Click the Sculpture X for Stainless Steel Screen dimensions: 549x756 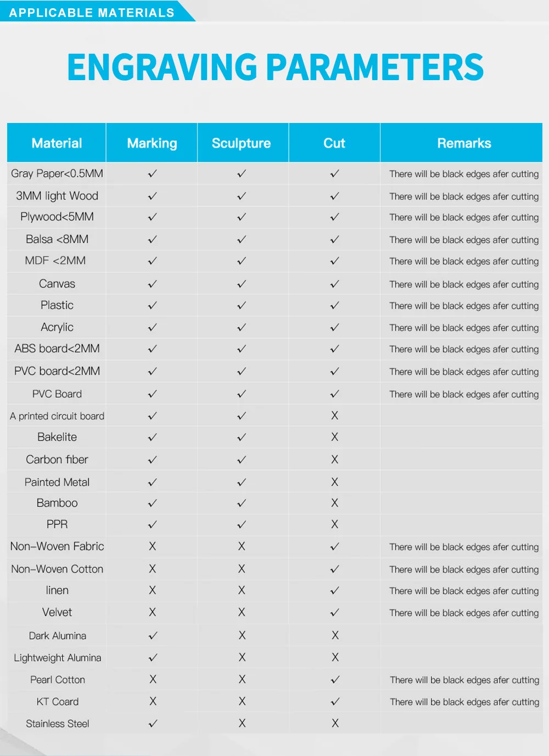242,723
